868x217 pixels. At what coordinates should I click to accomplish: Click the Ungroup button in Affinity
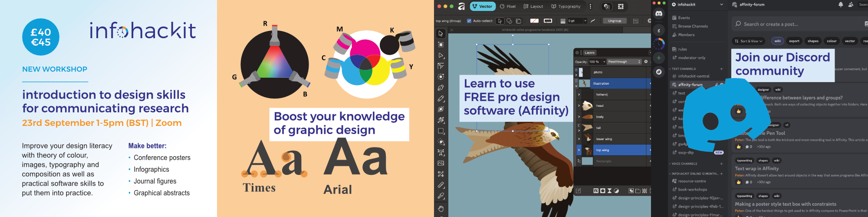(615, 21)
